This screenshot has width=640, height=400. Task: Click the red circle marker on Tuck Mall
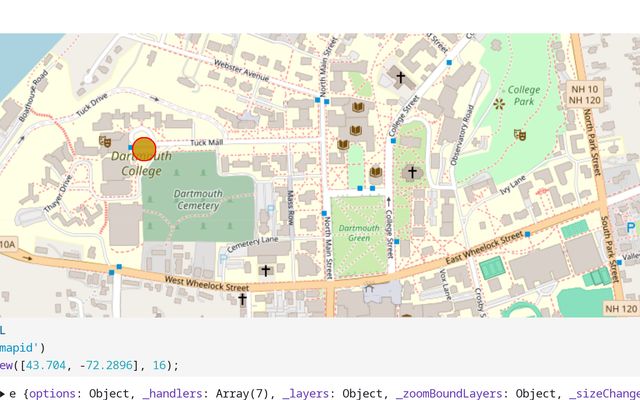144,149
